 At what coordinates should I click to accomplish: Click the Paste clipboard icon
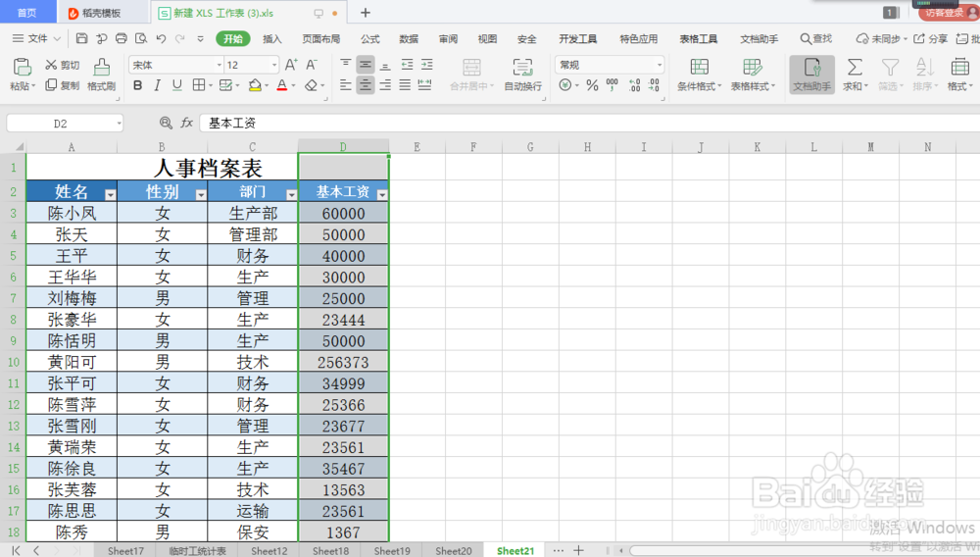pyautogui.click(x=22, y=67)
